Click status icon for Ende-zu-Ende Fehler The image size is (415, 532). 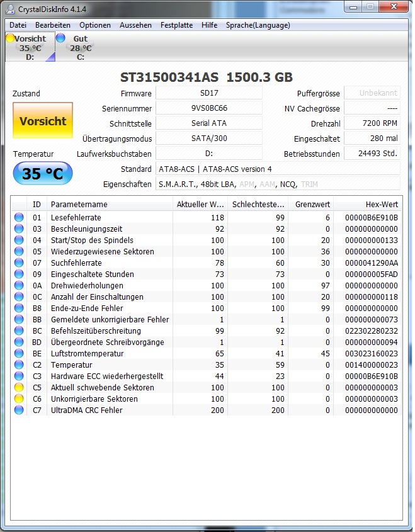pyautogui.click(x=19, y=308)
